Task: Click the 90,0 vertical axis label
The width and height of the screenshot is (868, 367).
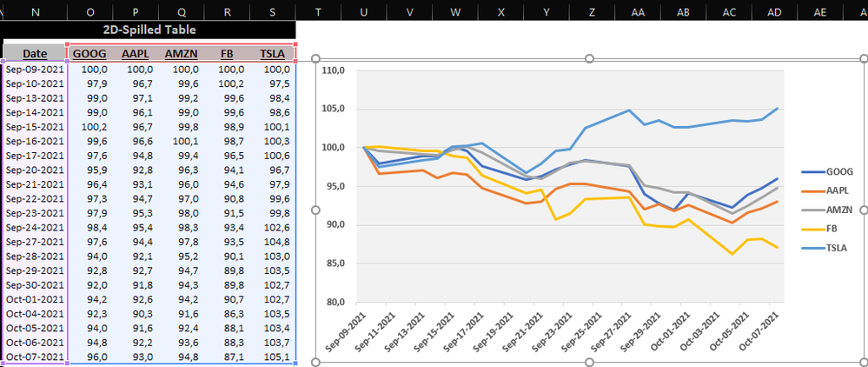Action: (x=336, y=225)
